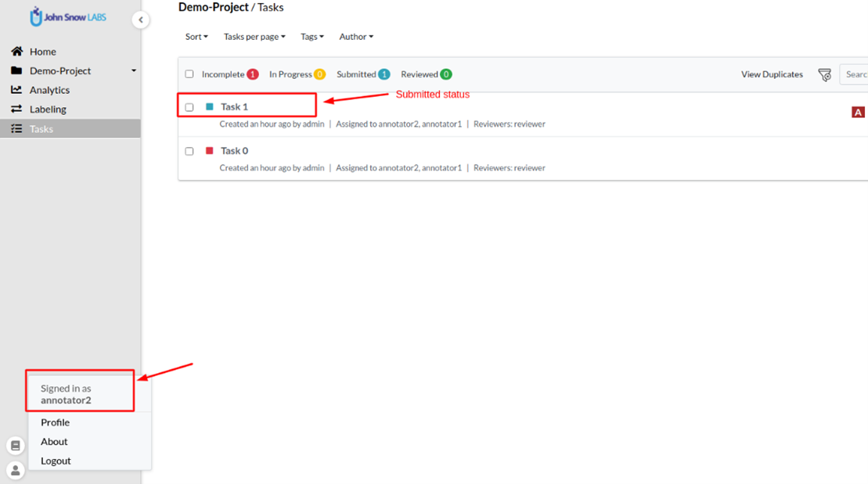Open the Task 0 link

click(x=234, y=151)
